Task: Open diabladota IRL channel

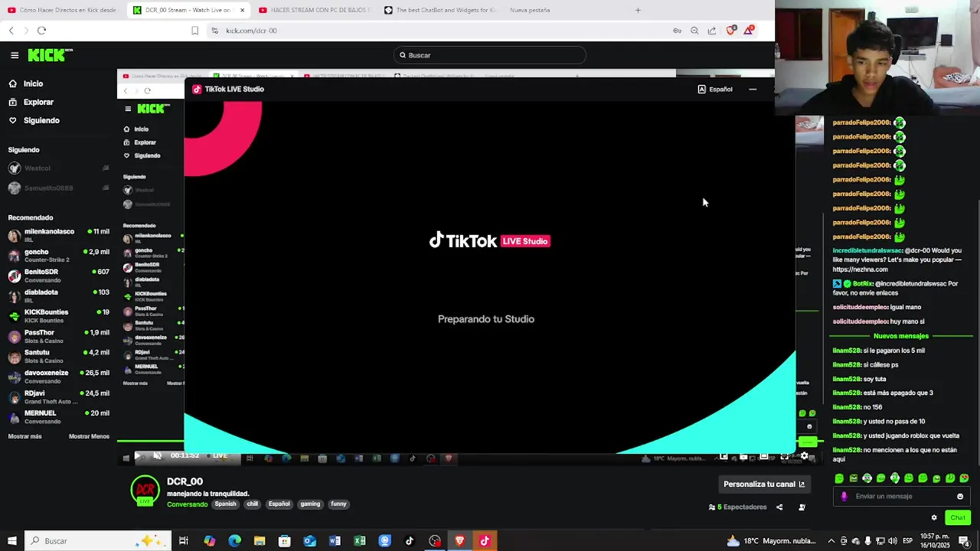Action: tap(57, 295)
